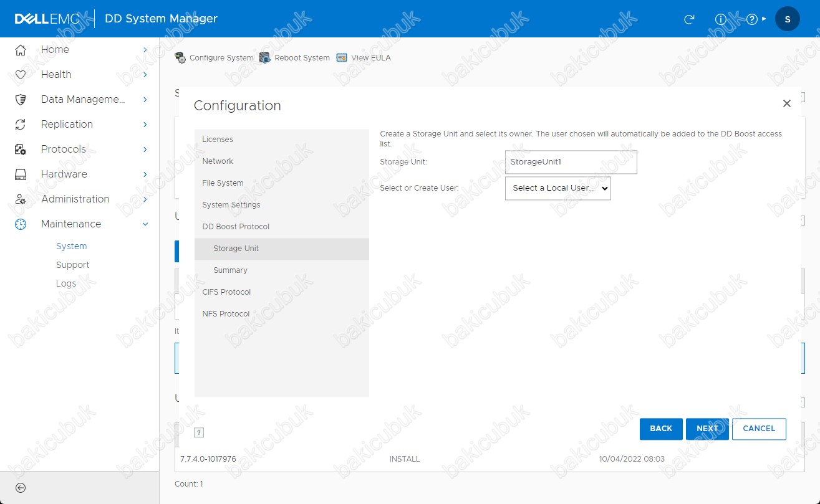Select the Summary step

click(282, 270)
